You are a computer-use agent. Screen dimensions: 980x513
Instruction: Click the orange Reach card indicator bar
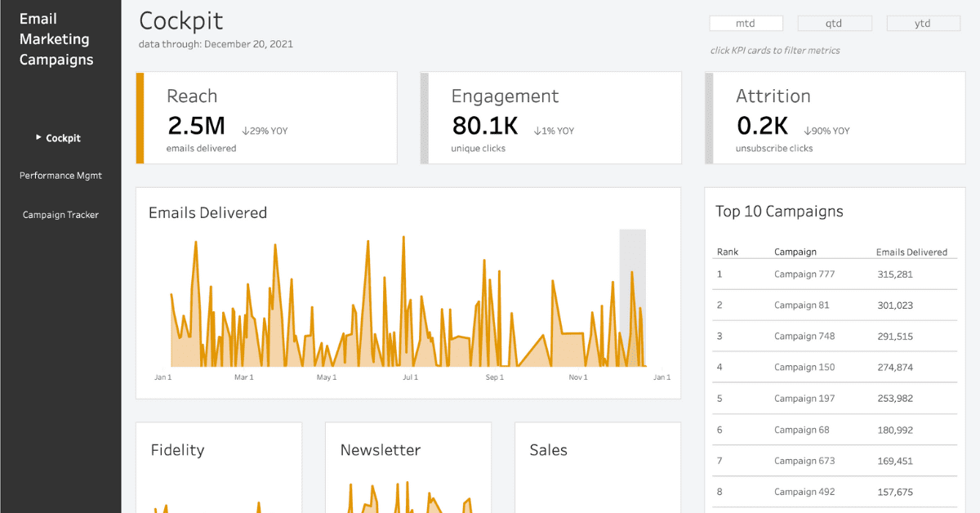[140, 118]
